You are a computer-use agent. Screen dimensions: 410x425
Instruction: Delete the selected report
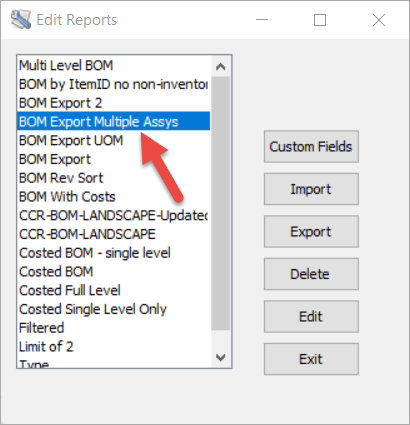(x=311, y=274)
